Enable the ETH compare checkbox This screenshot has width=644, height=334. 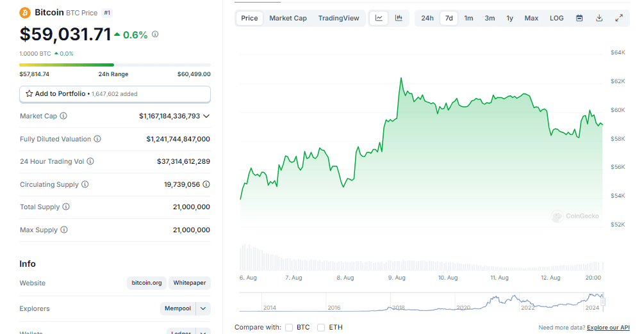click(x=321, y=328)
